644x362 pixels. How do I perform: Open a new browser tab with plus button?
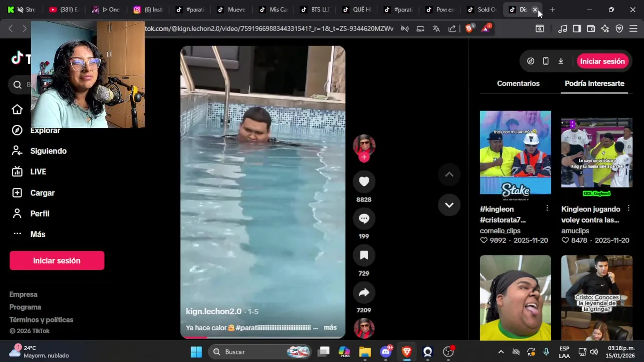tap(552, 10)
